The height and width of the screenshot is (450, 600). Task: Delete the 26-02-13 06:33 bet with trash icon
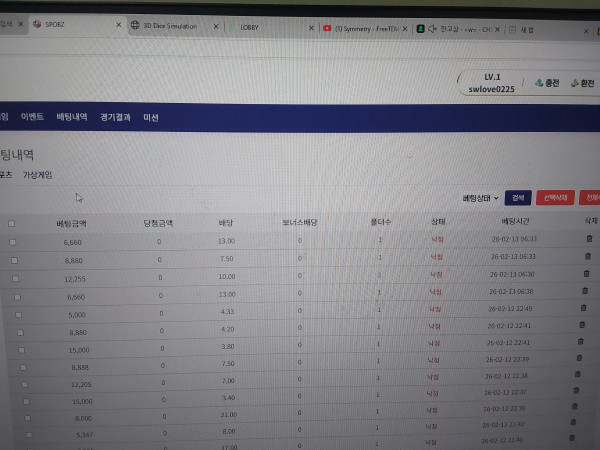click(x=588, y=238)
